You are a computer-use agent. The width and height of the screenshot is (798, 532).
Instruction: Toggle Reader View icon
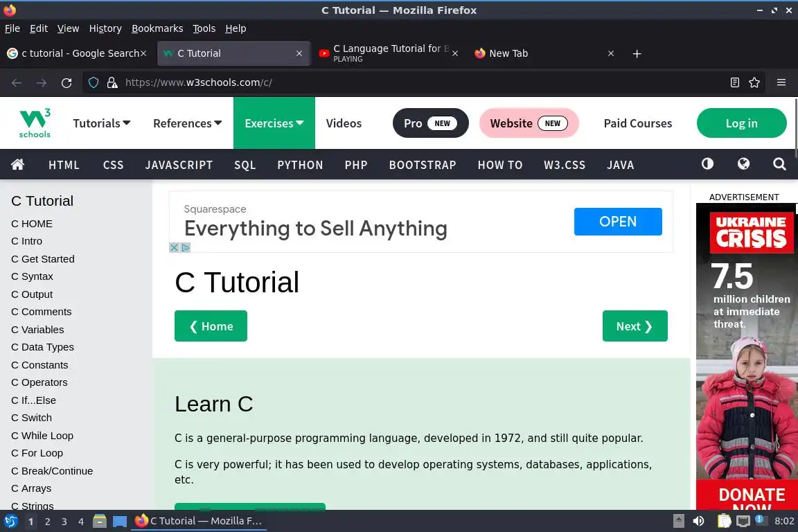(734, 82)
